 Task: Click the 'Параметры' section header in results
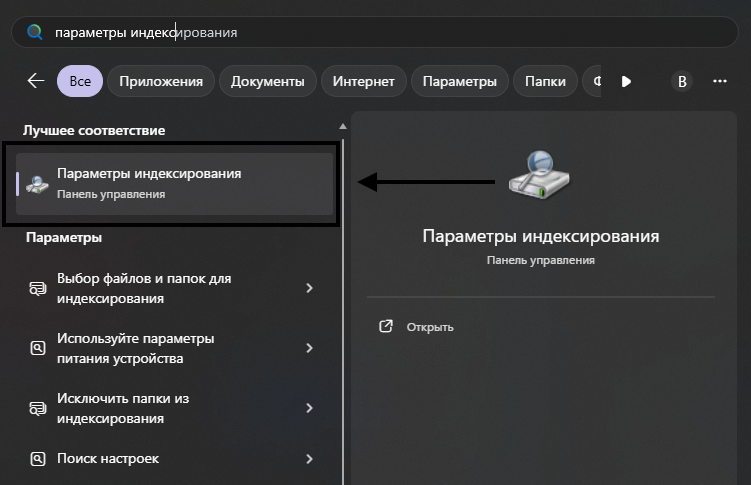(64, 237)
